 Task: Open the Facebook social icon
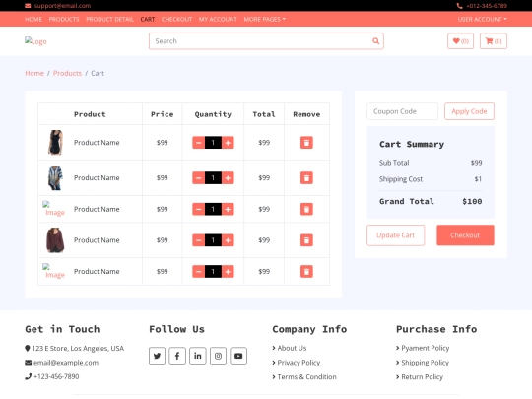(x=177, y=356)
